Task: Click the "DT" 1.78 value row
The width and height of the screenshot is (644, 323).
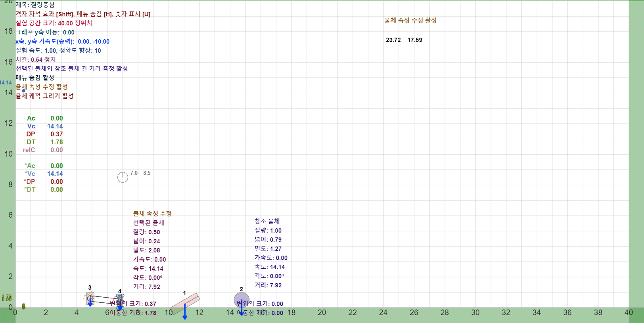Action: (x=45, y=142)
